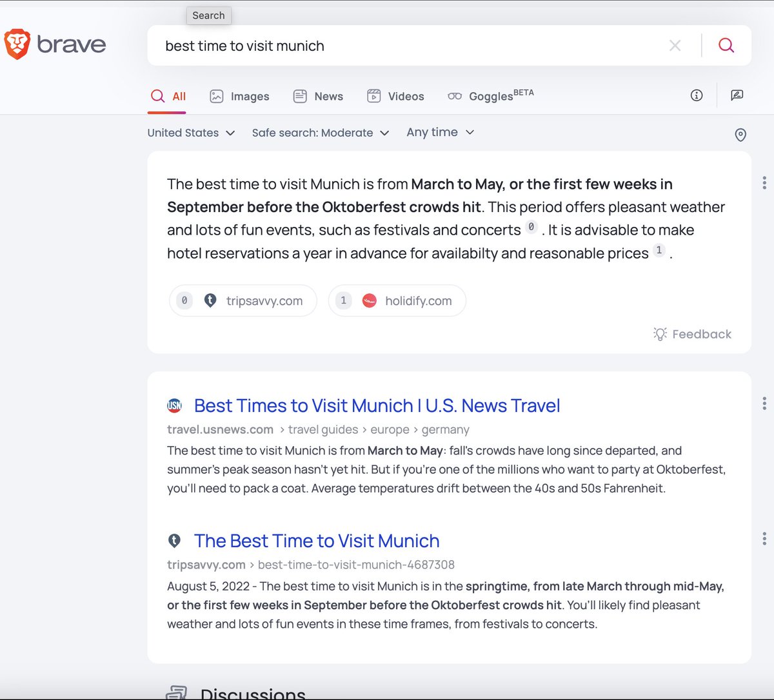Click the U.S. News favicon icon
774x700 pixels.
tap(174, 405)
